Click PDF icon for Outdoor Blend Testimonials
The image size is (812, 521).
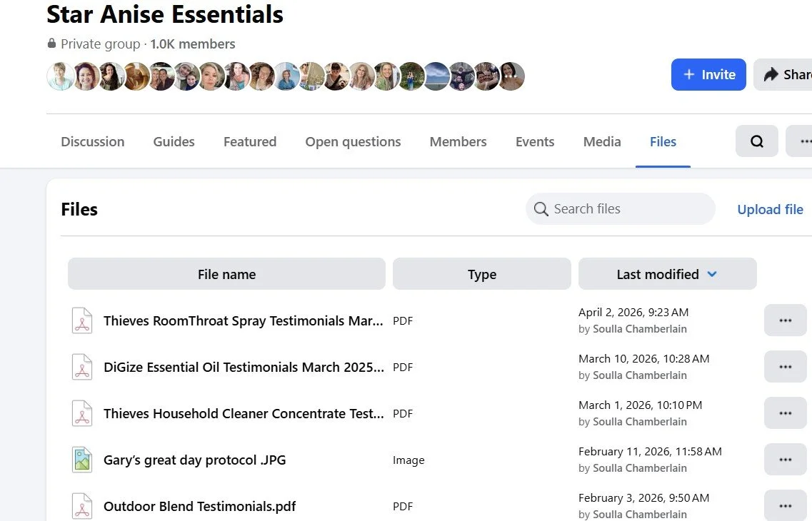coord(83,506)
